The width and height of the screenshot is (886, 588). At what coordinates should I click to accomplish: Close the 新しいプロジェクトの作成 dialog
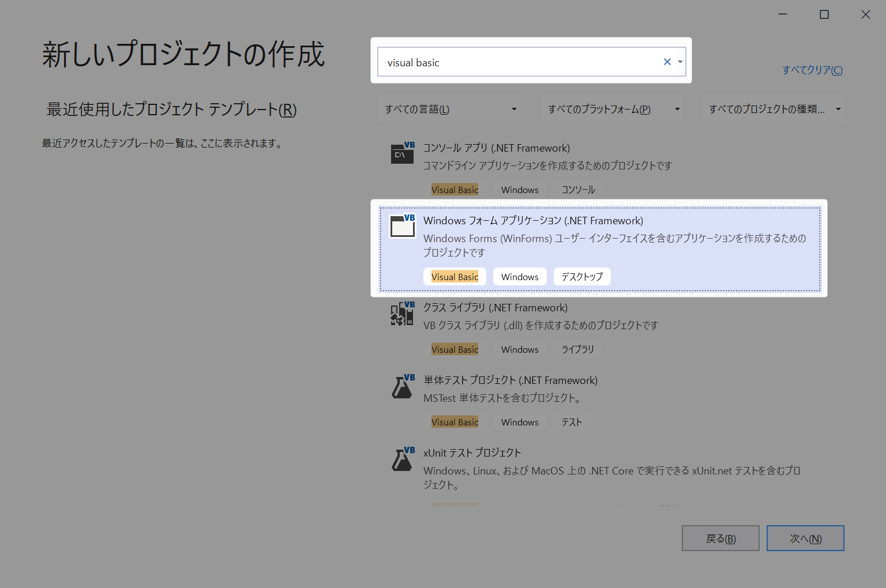coord(866,14)
